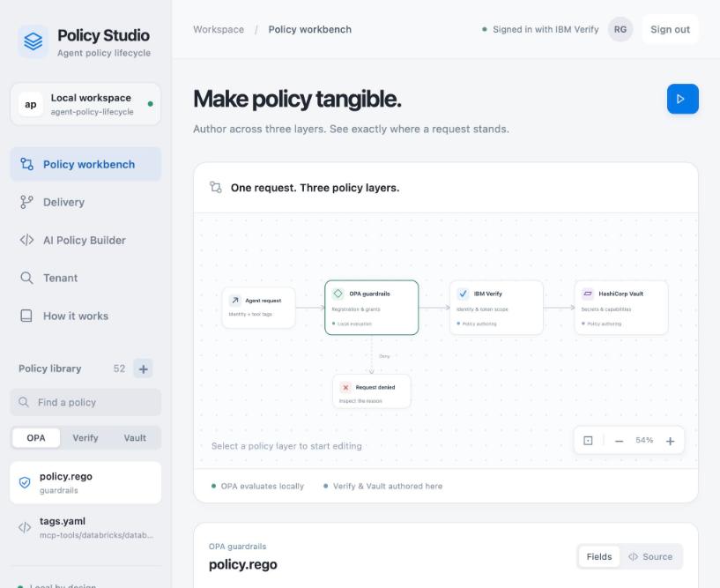Open the Local workspace switcher card
This screenshot has width=720, height=588.
click(85, 104)
